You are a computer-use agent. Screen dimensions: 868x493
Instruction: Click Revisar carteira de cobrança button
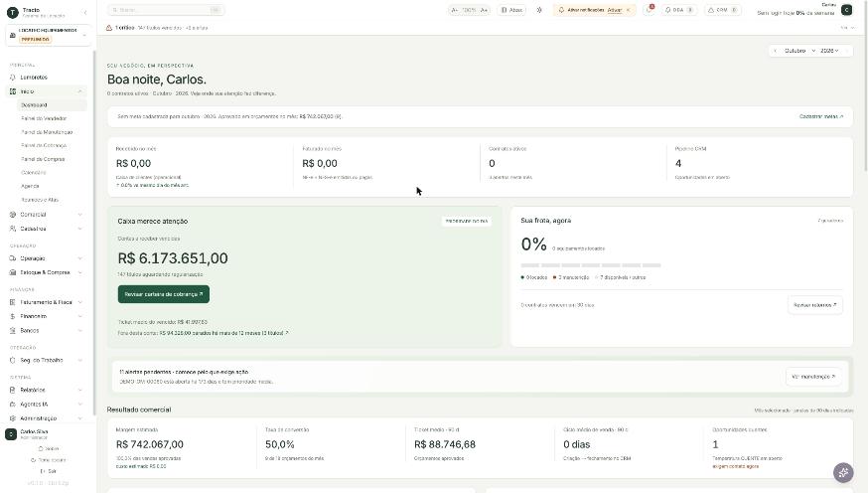pyautogui.click(x=163, y=294)
